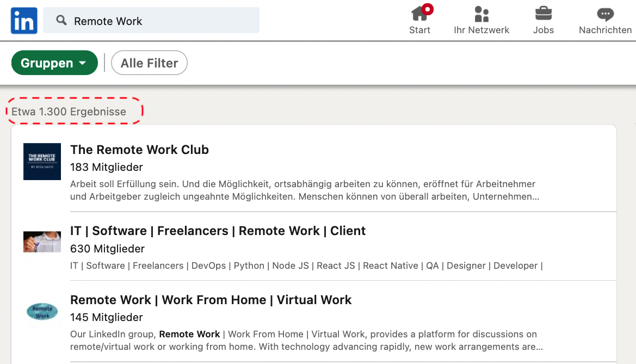Click the IT Software Freelancers group thumbnail
Image resolution: width=636 pixels, height=364 pixels.
[x=42, y=242]
